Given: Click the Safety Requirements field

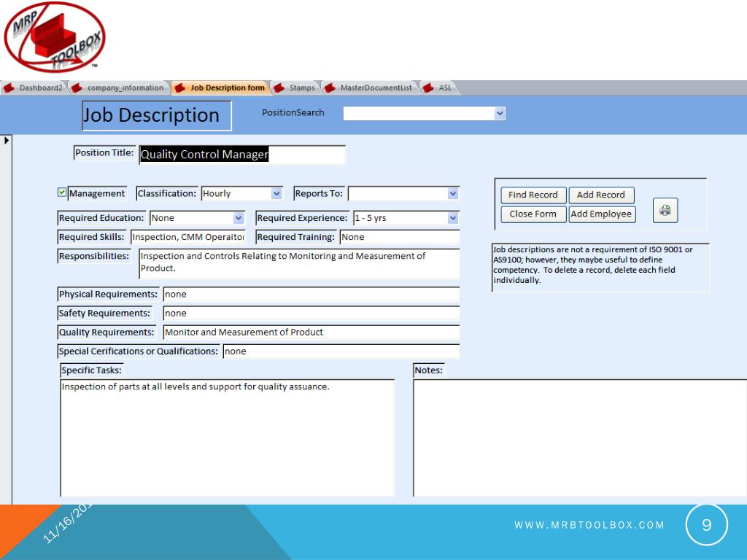Looking at the screenshot, I should (x=311, y=314).
